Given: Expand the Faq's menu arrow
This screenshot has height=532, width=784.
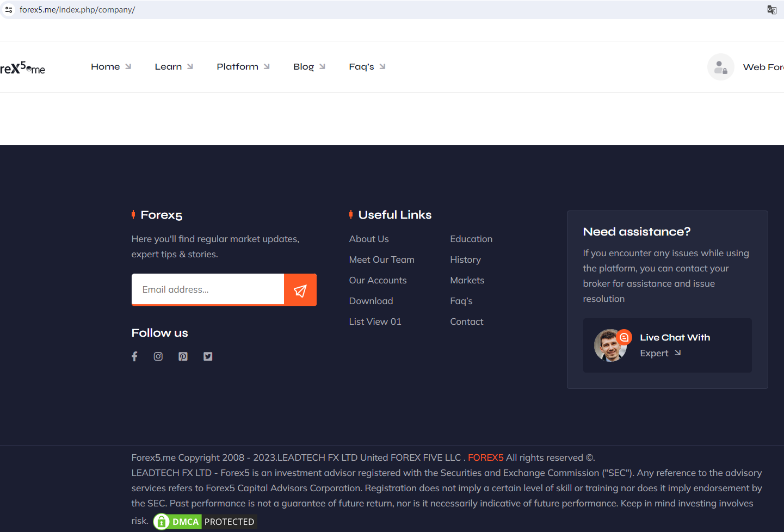Looking at the screenshot, I should click(383, 66).
